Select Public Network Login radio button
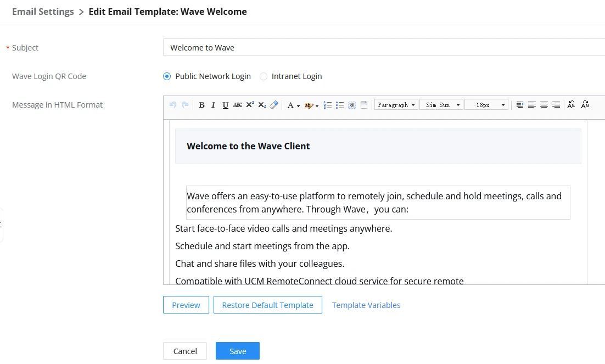 coord(167,76)
